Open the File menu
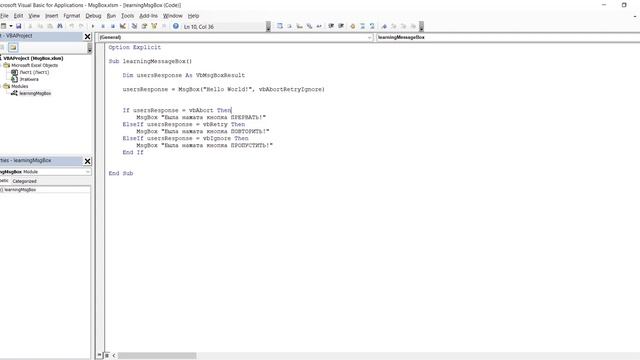This screenshot has height=360, width=640. [4, 16]
